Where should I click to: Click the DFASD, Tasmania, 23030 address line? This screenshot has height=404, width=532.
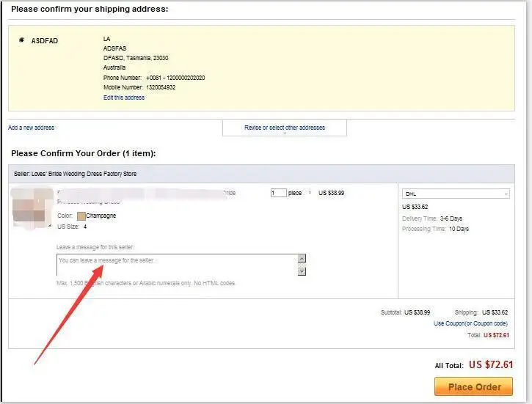pos(136,58)
